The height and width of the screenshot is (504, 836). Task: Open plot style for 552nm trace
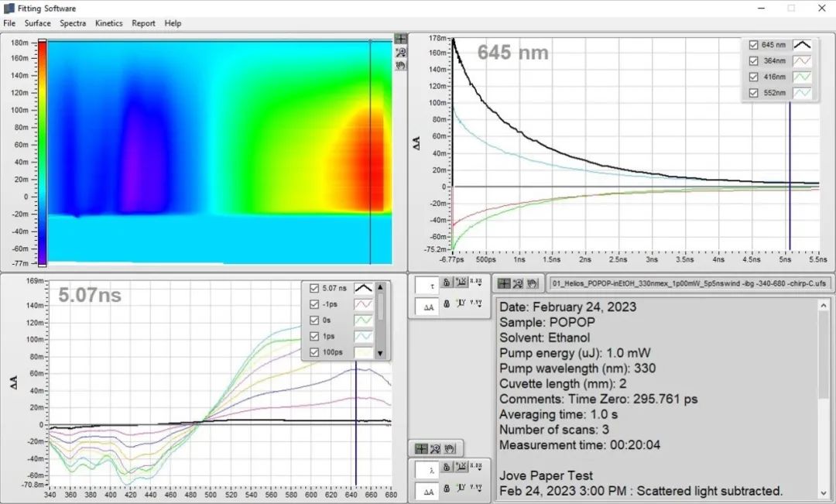pos(802,93)
